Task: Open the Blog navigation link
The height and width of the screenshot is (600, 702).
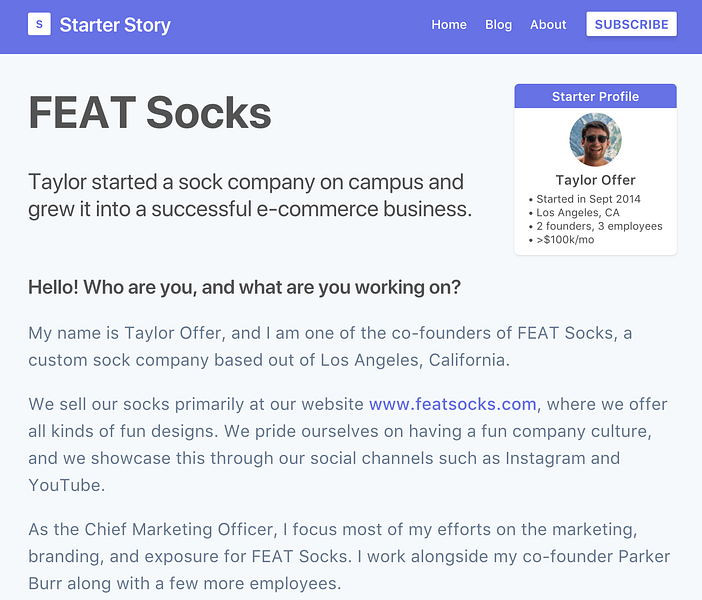Action: (x=498, y=25)
